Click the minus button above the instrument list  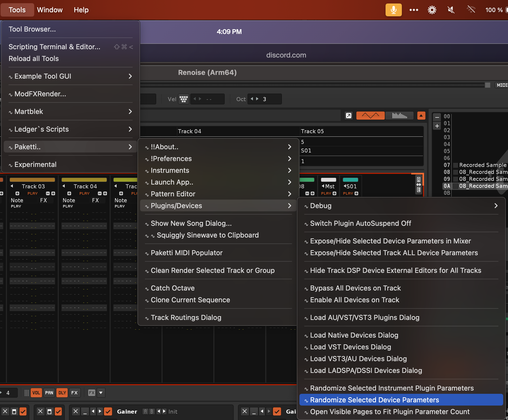437,117
